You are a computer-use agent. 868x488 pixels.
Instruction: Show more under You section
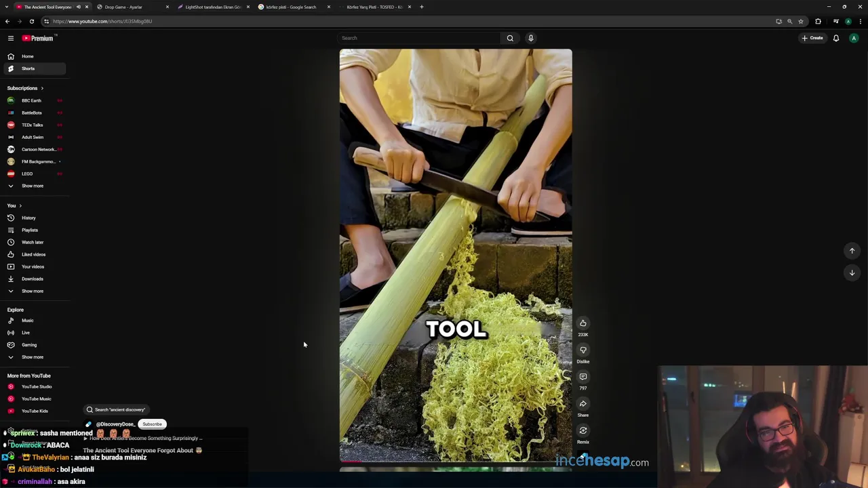pos(33,291)
